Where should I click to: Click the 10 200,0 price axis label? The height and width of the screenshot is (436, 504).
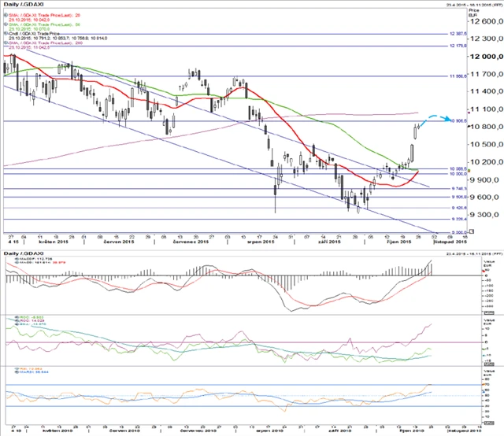[x=487, y=162]
